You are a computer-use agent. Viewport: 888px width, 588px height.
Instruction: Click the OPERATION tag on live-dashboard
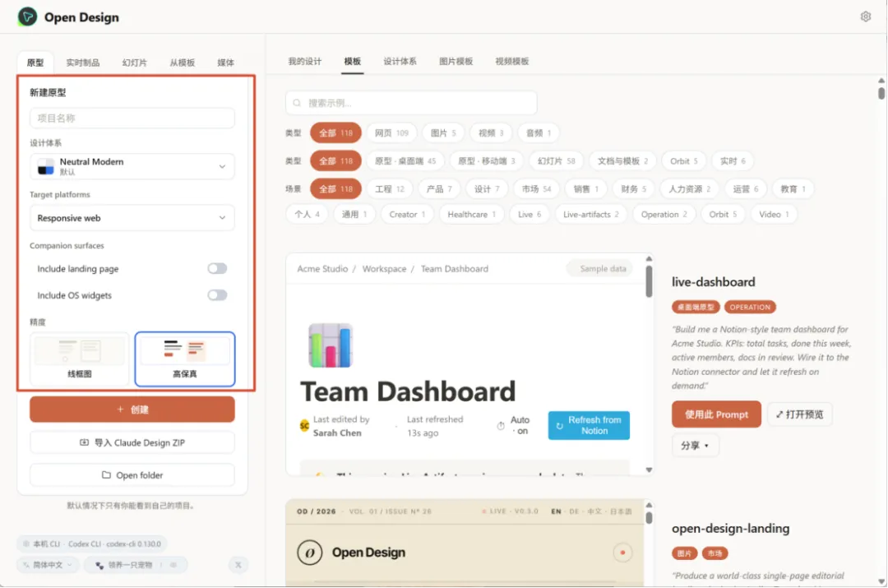pyautogui.click(x=750, y=307)
